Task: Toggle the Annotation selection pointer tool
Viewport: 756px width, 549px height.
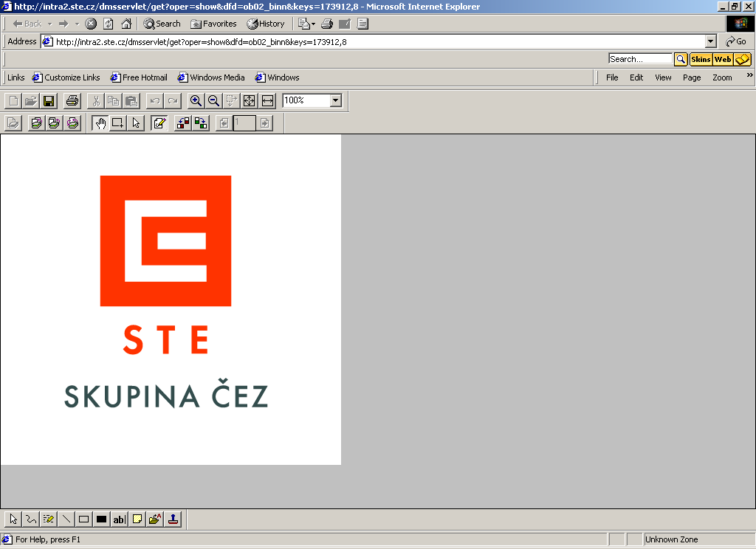Action: point(136,123)
